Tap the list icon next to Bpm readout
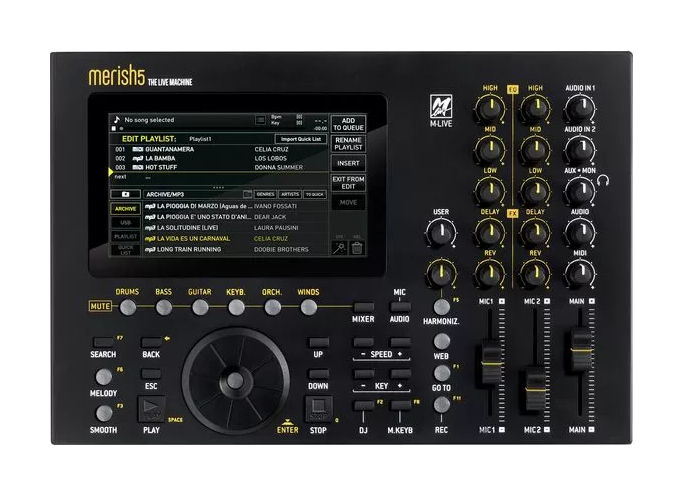This screenshot has height=497, width=684. pos(260,120)
